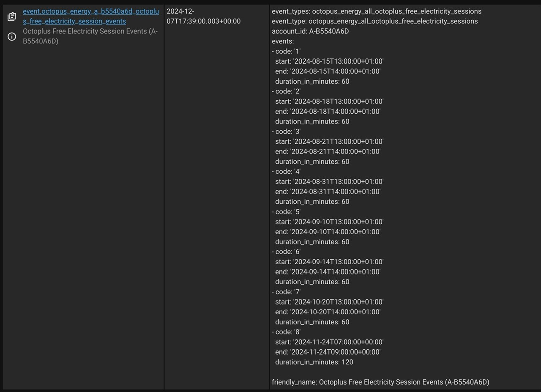541x392 pixels.
Task: Select the code '5' event entry
Action: click(x=286, y=212)
